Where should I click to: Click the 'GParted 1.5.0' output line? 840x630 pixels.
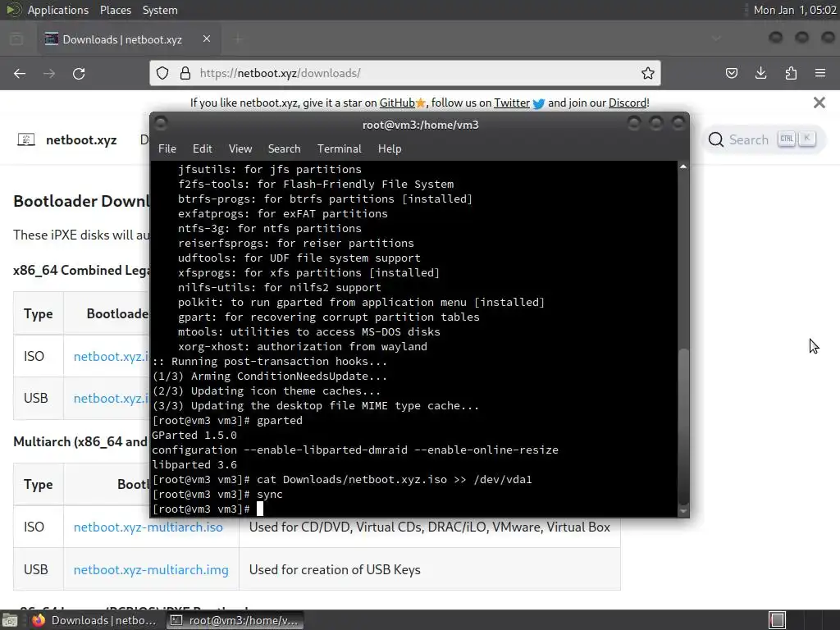coord(194,435)
